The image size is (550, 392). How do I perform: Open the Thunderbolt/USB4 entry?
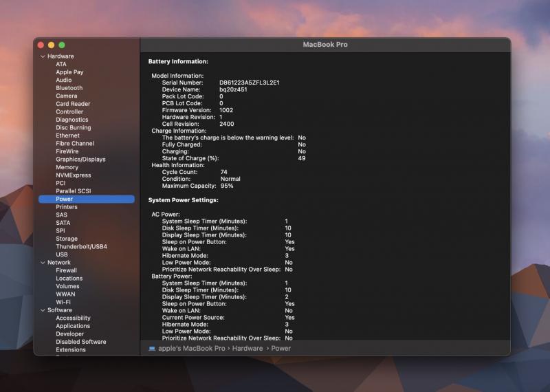[x=81, y=246]
